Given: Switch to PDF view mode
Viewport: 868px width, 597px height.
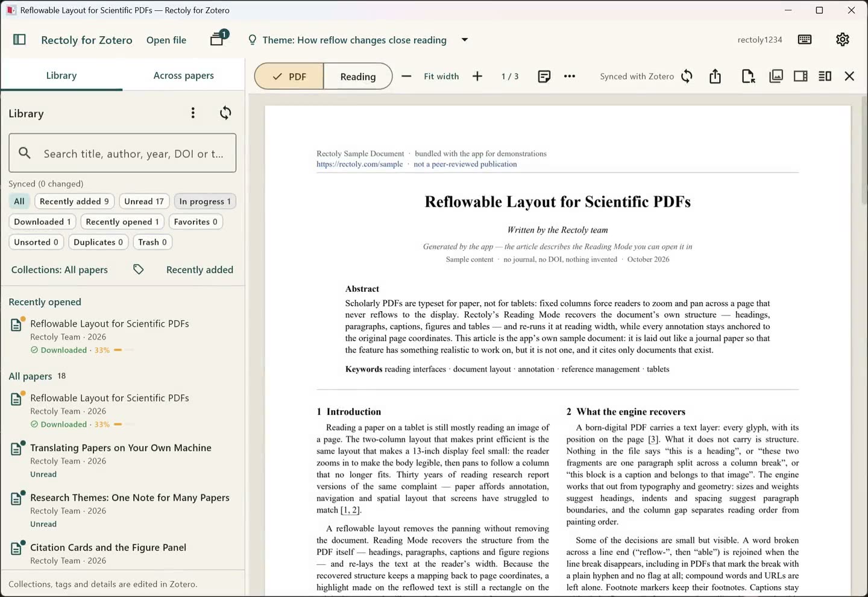Looking at the screenshot, I should tap(289, 77).
